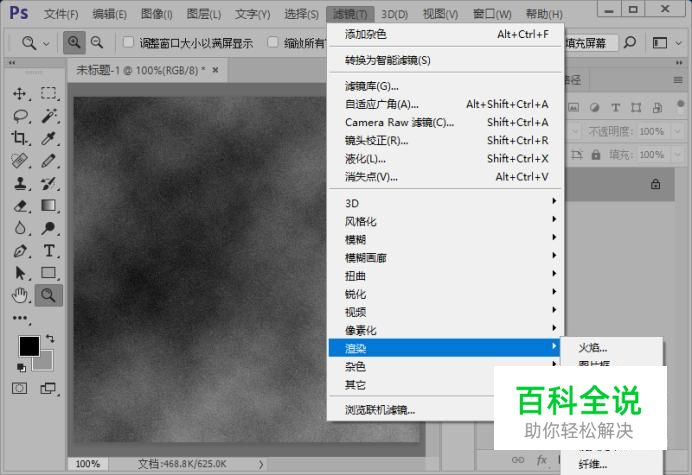This screenshot has width=692, height=475.
Task: Select the History Brush tool
Action: click(49, 183)
